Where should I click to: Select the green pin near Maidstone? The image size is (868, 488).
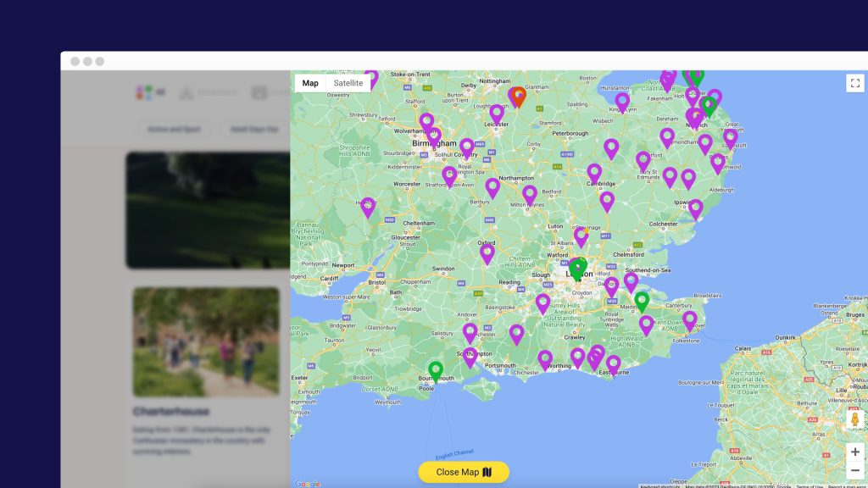coord(642,301)
